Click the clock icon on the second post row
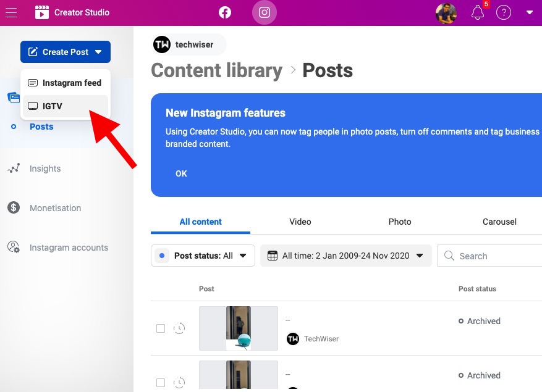Image resolution: width=542 pixels, height=392 pixels. 179,382
